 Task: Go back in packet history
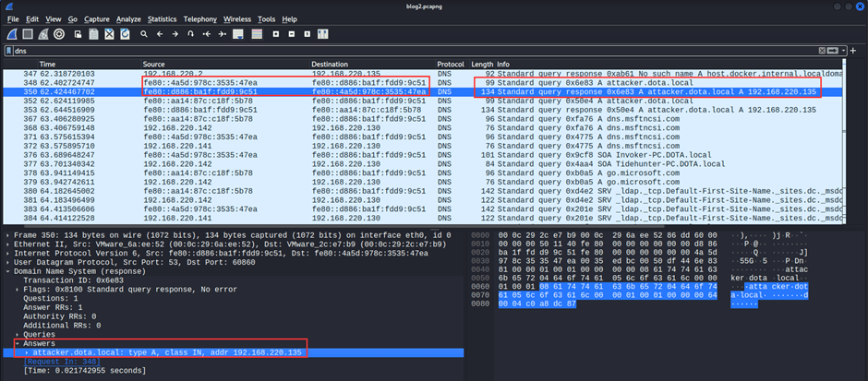coord(160,34)
